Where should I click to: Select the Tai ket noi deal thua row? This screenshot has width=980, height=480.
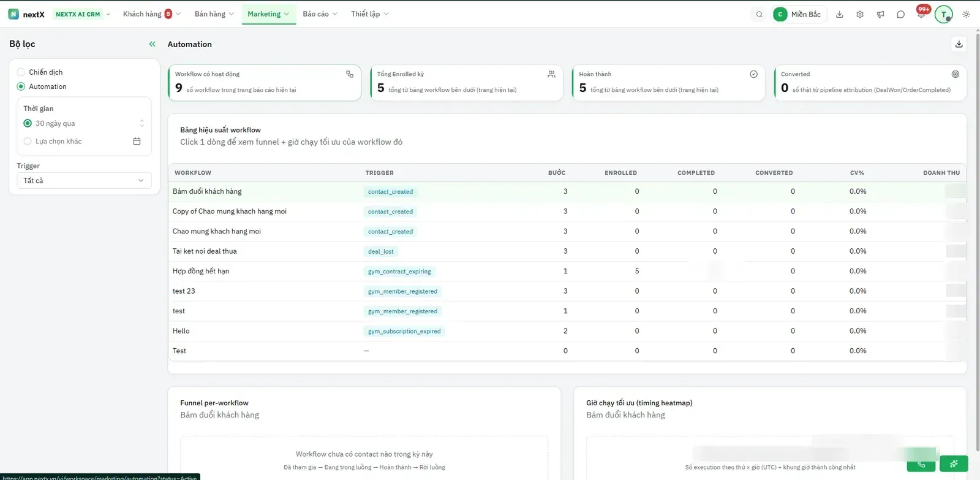tap(567, 251)
